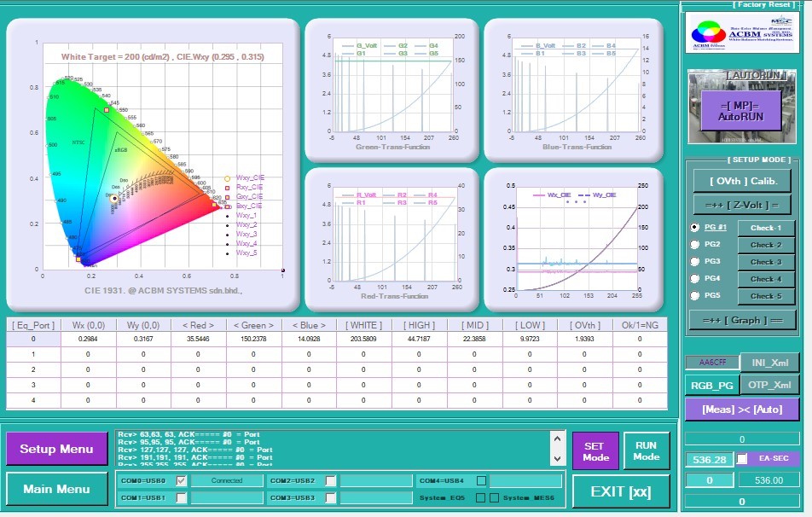Click the AA6CFF color code field
The width and height of the screenshot is (812, 517).
(x=712, y=363)
